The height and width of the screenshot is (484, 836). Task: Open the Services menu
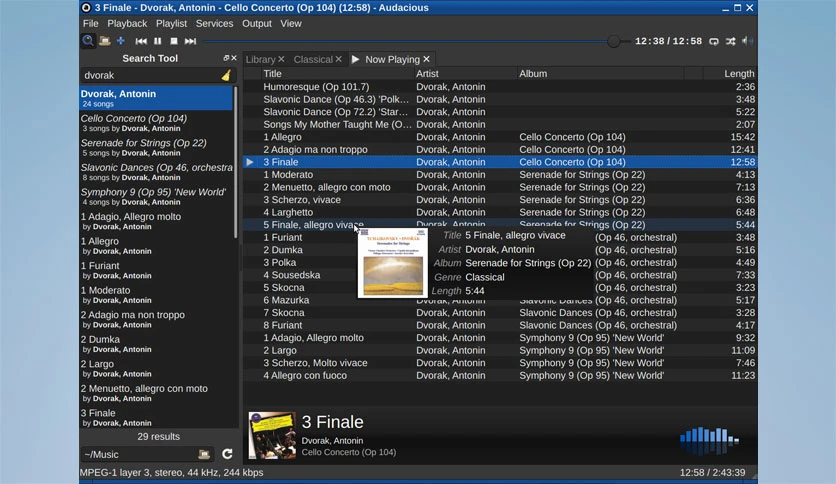pos(214,23)
